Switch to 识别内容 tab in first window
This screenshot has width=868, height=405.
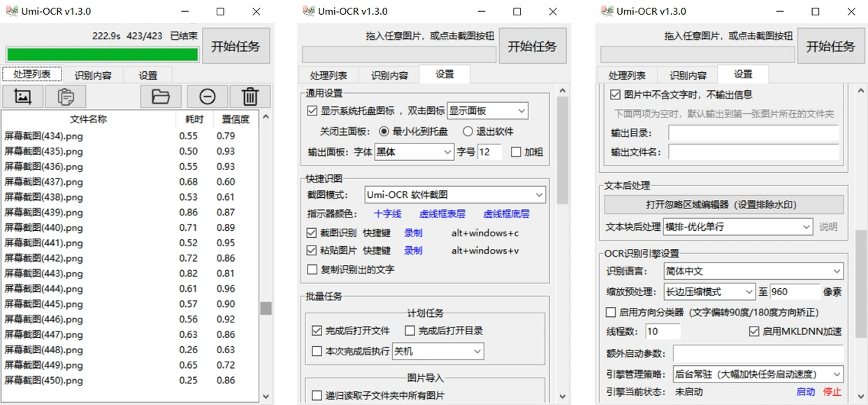click(x=93, y=76)
